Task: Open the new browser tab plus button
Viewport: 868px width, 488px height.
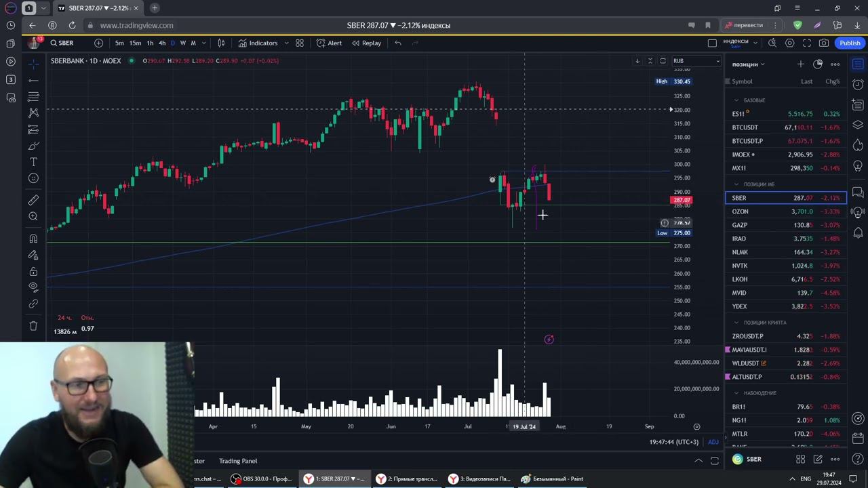Action: point(155,8)
